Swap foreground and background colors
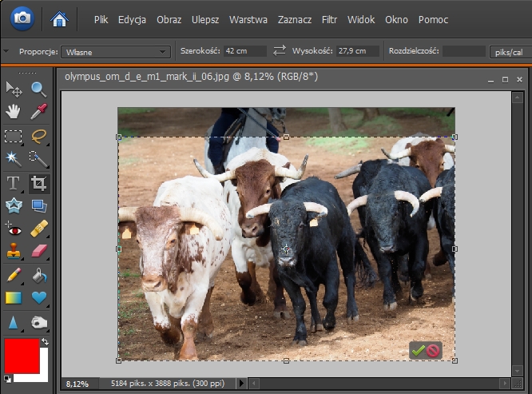This screenshot has width=532, height=394. tap(46, 342)
